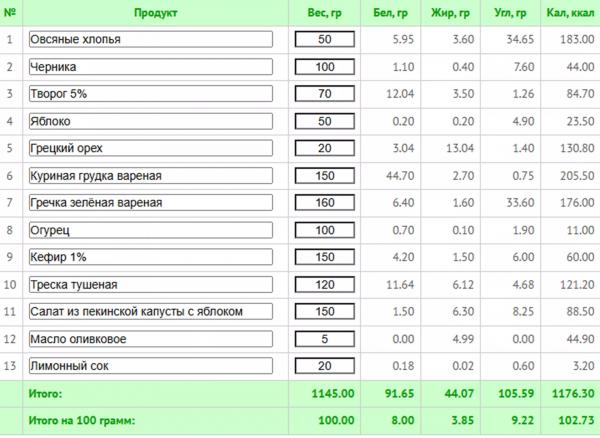Select the Грецкий орех product field
The image size is (600, 438).
tap(151, 148)
